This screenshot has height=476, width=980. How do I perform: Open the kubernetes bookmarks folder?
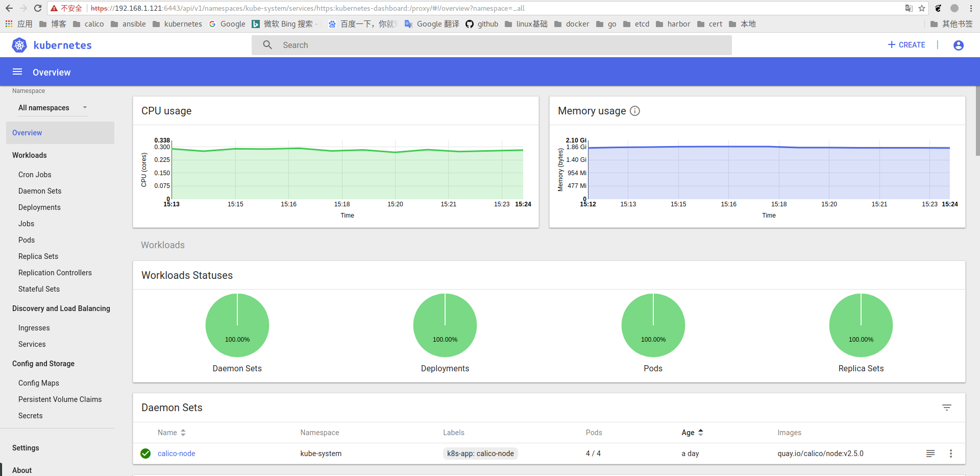[177, 24]
